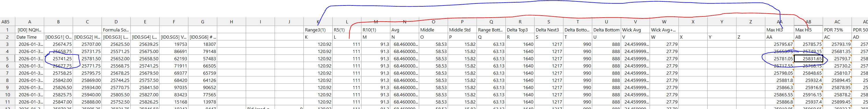Click the cell with value 18307
This screenshot has height=109, width=868.
(x=203, y=44)
